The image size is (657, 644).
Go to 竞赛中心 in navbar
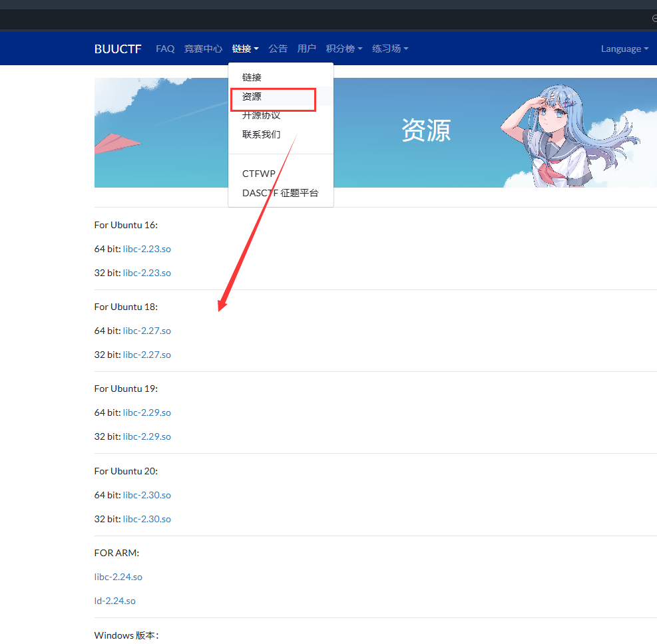203,49
